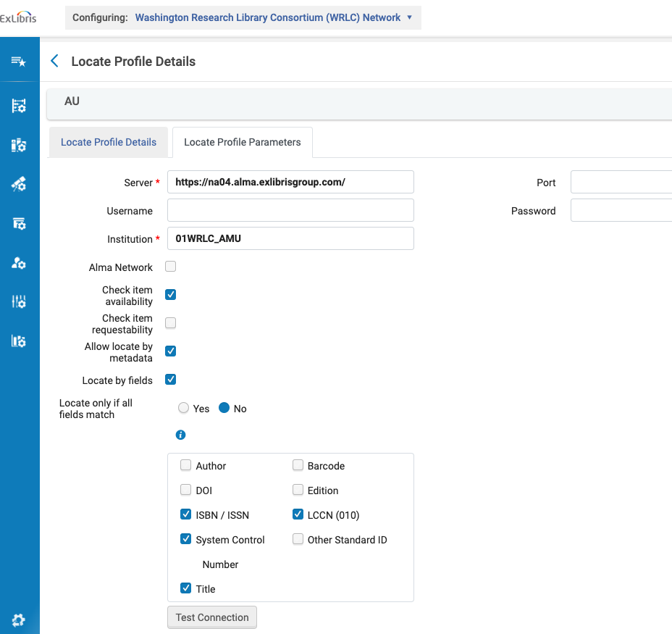Enable the Alma Network checkbox
Screen dimensions: 672x634
(x=171, y=267)
